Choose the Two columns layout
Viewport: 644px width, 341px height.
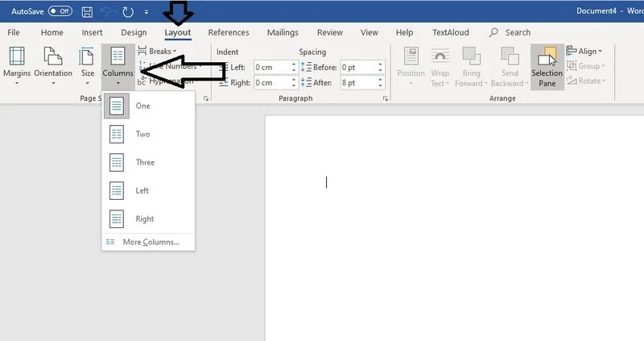[148, 134]
